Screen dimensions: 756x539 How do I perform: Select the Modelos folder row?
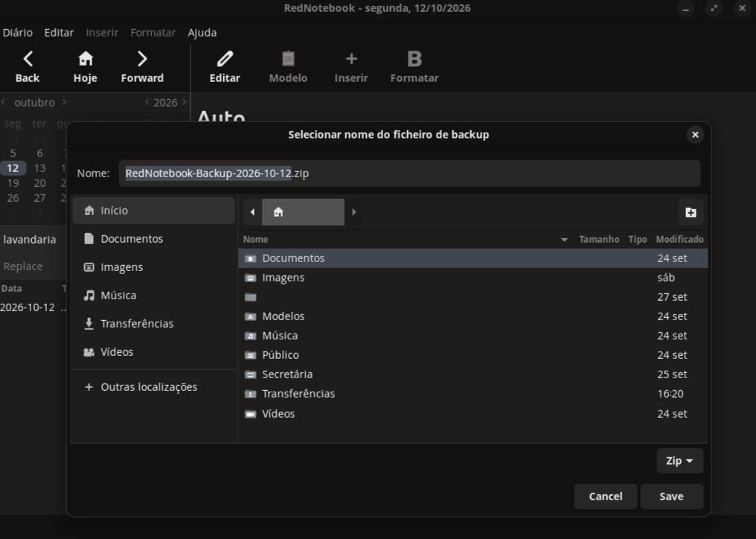(473, 316)
